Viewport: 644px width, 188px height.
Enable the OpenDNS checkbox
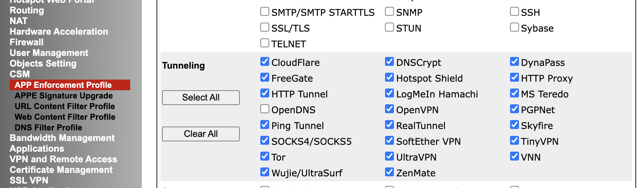click(264, 109)
